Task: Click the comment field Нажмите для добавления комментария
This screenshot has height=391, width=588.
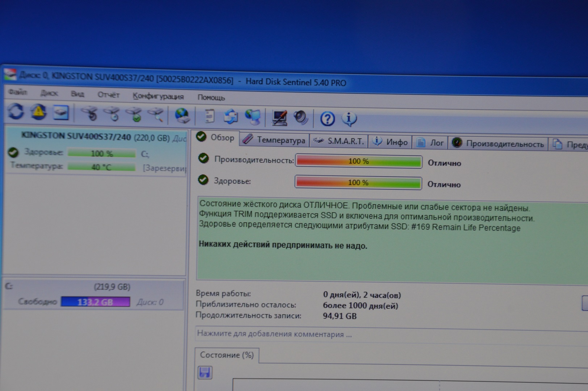Action: tap(274, 334)
